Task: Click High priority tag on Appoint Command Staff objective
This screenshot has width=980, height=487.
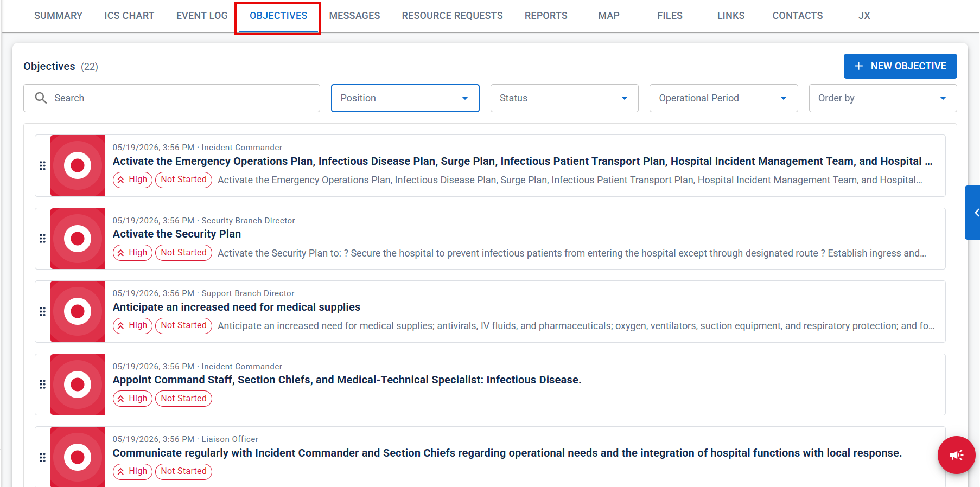Action: (x=132, y=399)
